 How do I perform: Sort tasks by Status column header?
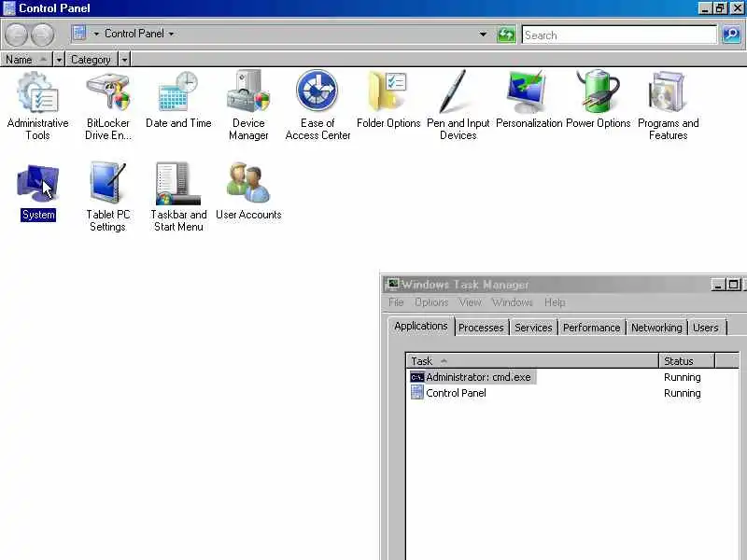686,360
